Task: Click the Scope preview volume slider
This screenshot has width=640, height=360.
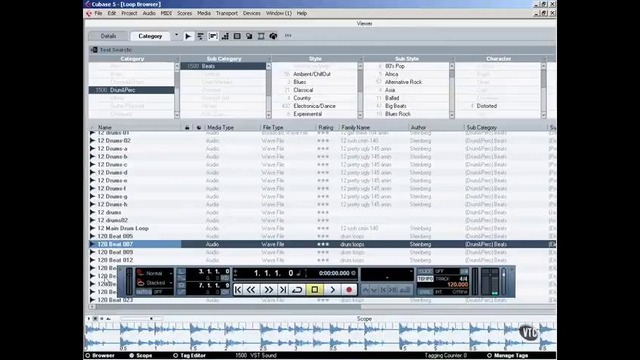Action: tap(141, 318)
